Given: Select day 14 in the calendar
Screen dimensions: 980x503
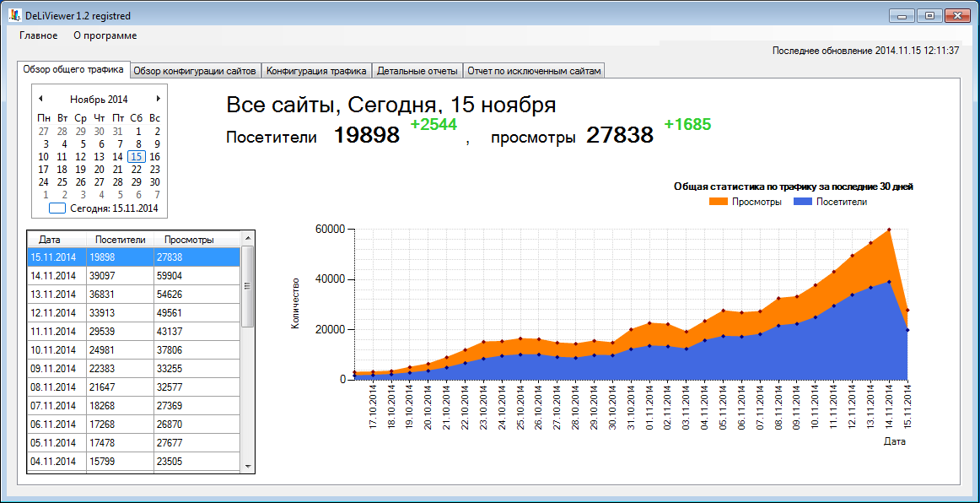Looking at the screenshot, I should (x=117, y=156).
